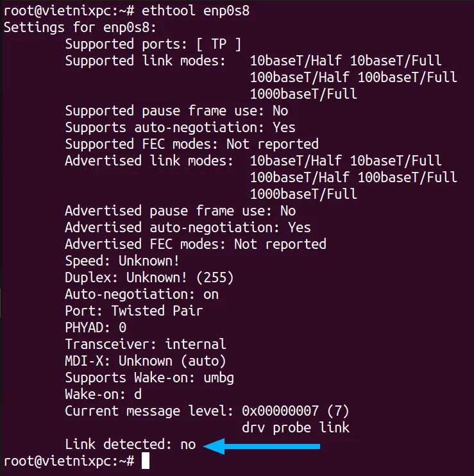474x476 pixels.
Task: Click the 'Port: Twisted Pair' line
Action: pos(134,311)
